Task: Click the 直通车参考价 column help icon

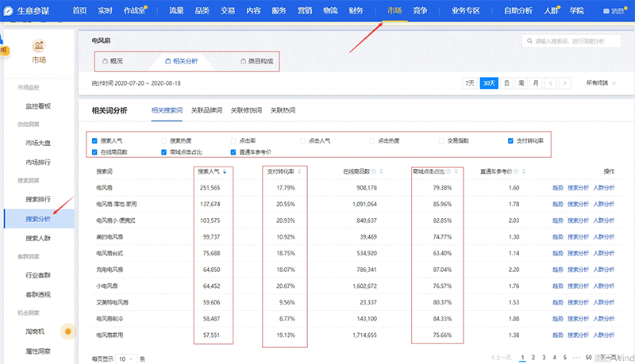Action: [515, 171]
